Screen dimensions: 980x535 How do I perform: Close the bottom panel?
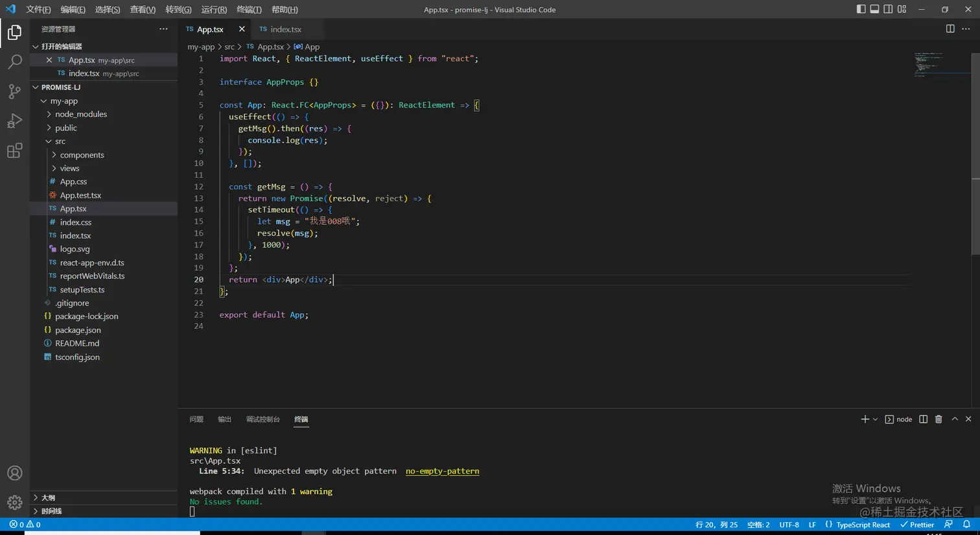968,419
